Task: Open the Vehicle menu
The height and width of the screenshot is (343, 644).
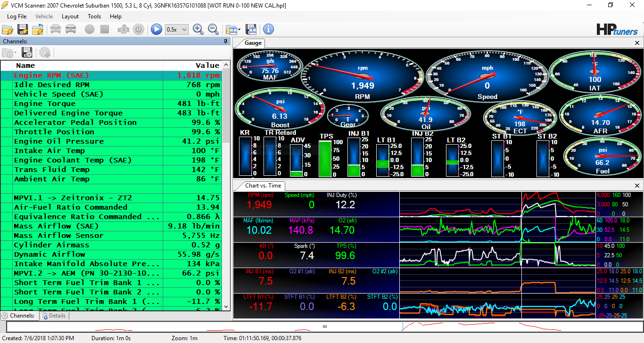Action: [x=44, y=16]
